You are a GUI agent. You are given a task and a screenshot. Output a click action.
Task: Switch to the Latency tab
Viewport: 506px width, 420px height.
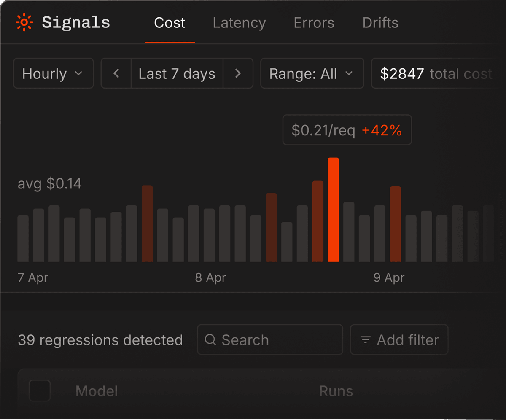pos(239,23)
